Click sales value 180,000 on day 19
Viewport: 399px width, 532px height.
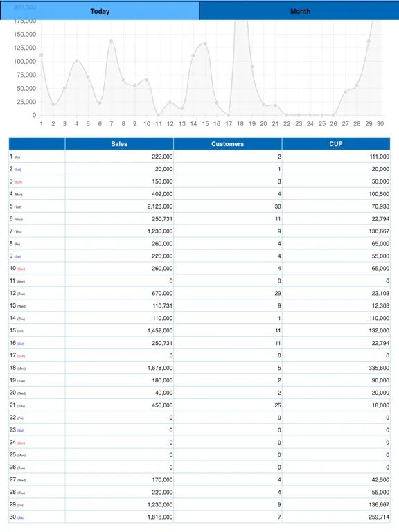pyautogui.click(x=162, y=380)
